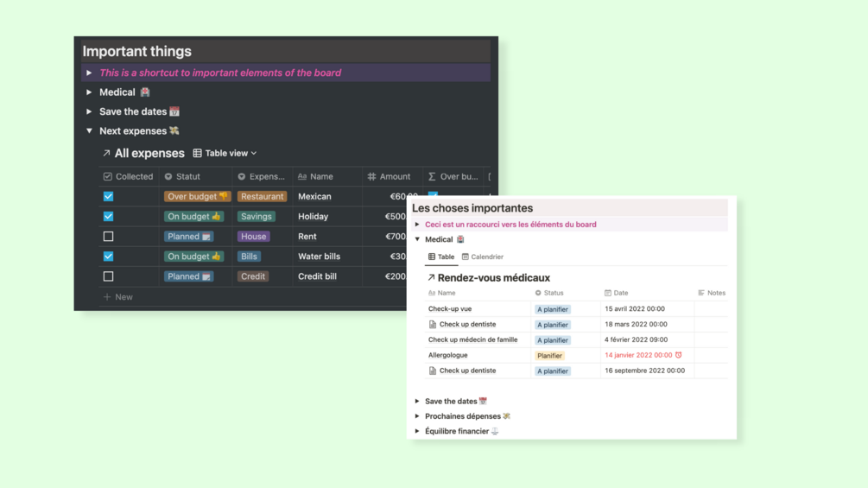Image resolution: width=868 pixels, height=488 pixels.
Task: Expand Save the dates in dark panel
Action: click(x=89, y=111)
